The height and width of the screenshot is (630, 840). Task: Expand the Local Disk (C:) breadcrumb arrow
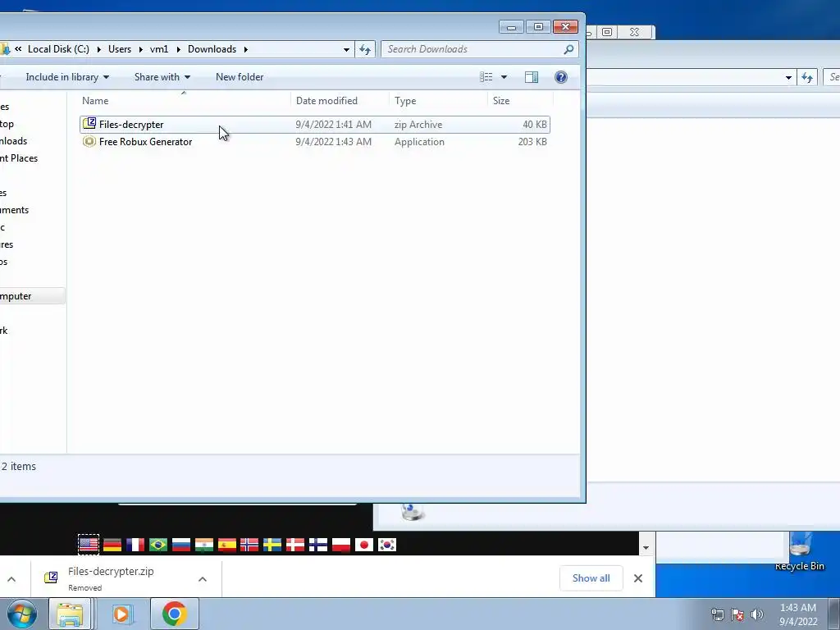(99, 49)
